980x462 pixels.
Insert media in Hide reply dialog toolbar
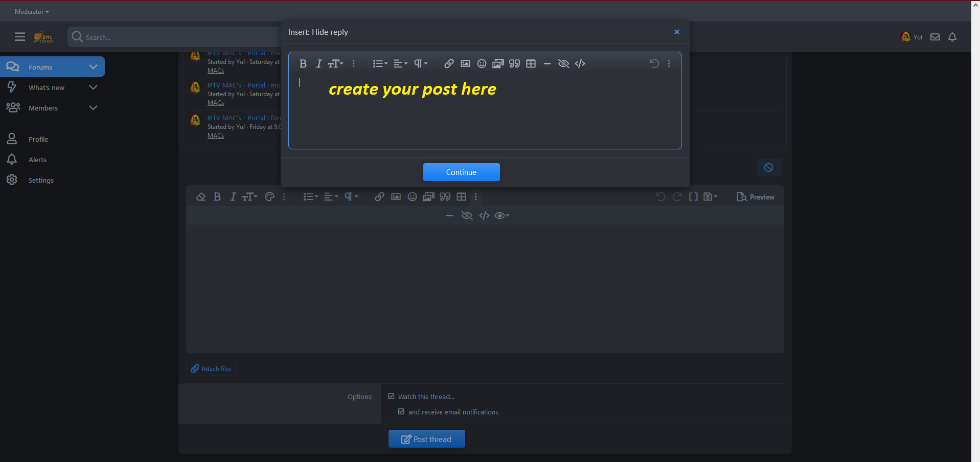[498, 63]
